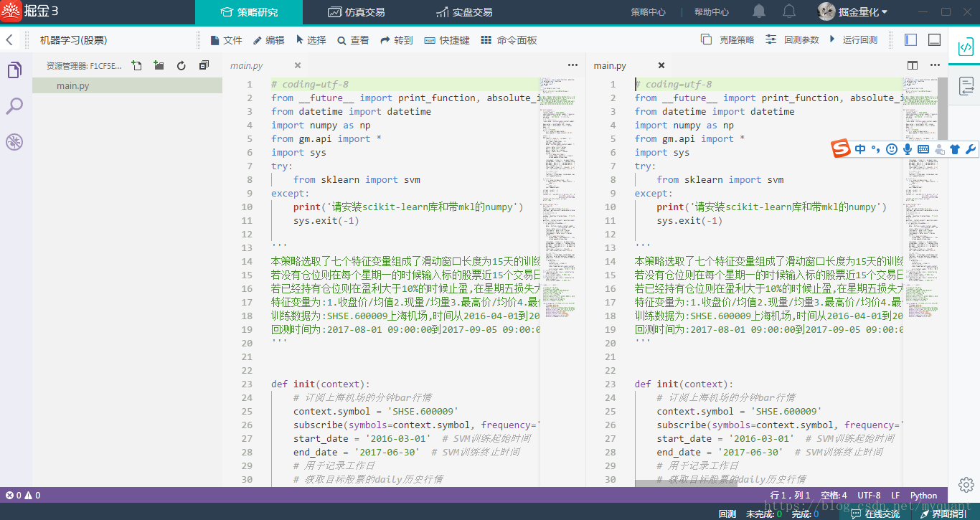
Task: Click the user avatar picture
Action: pos(826,11)
